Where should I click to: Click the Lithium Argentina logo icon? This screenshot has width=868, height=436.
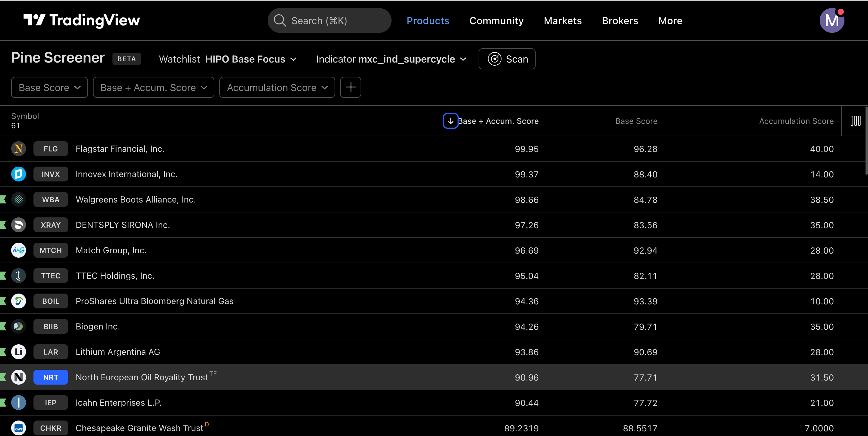pyautogui.click(x=19, y=352)
